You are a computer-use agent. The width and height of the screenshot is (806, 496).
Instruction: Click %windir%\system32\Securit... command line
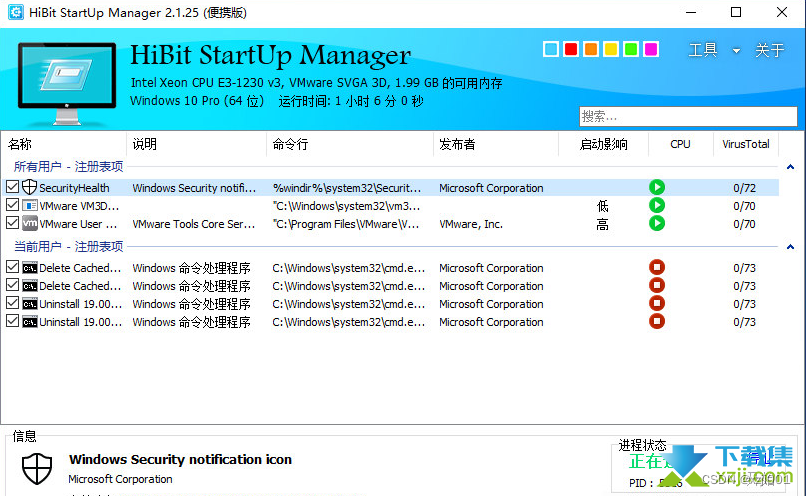(x=347, y=188)
